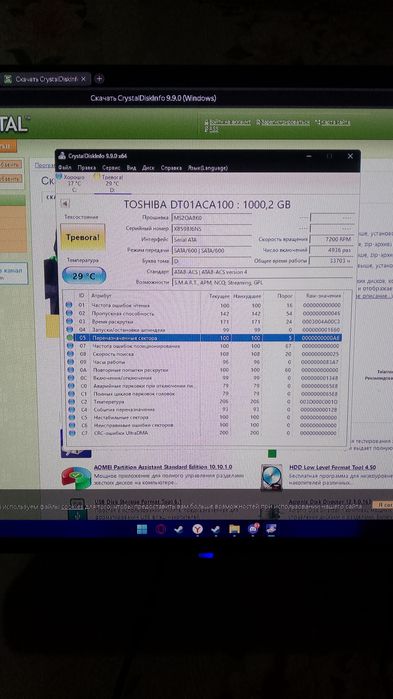Select attribute 01 Частота ошибок чтения row
The height and width of the screenshot is (699, 393).
[x=203, y=305]
